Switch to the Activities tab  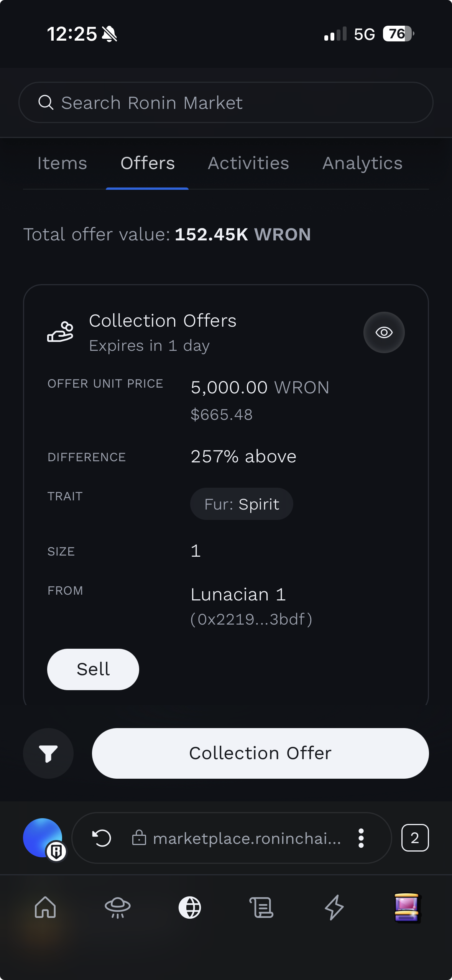[x=248, y=163]
